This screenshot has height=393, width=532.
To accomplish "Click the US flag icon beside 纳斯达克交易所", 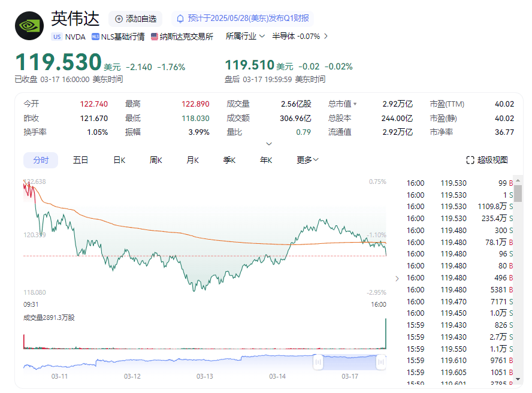I will tap(155, 37).
